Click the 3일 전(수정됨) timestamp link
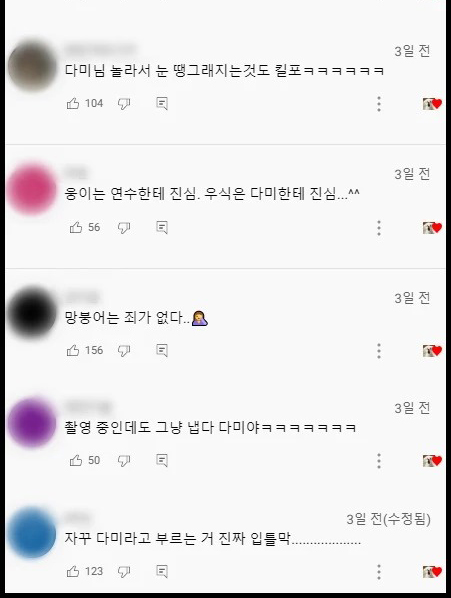Viewport: 451px width, 598px height. point(388,519)
